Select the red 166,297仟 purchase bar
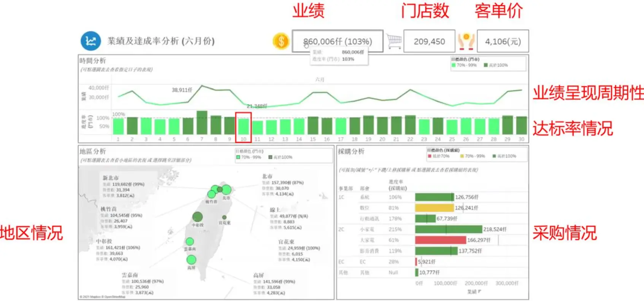Screen dimensions: 644x301 (x=441, y=240)
